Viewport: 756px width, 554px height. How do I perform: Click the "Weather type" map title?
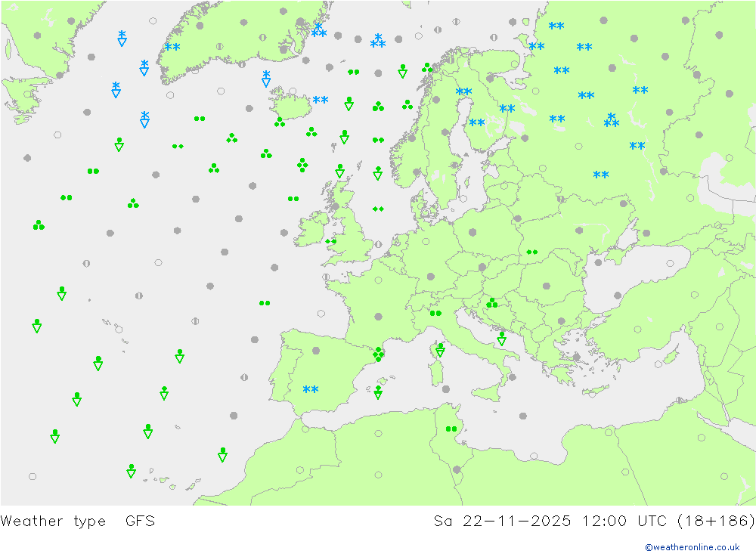click(x=53, y=522)
